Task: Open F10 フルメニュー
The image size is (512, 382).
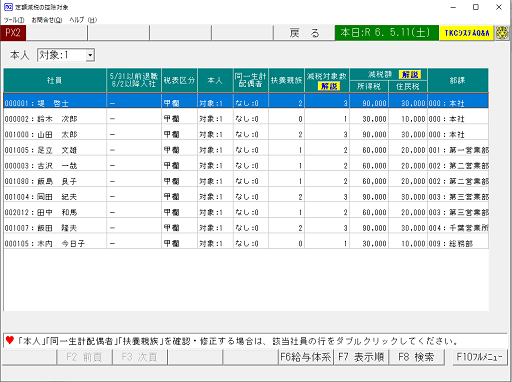Action: pyautogui.click(x=479, y=357)
